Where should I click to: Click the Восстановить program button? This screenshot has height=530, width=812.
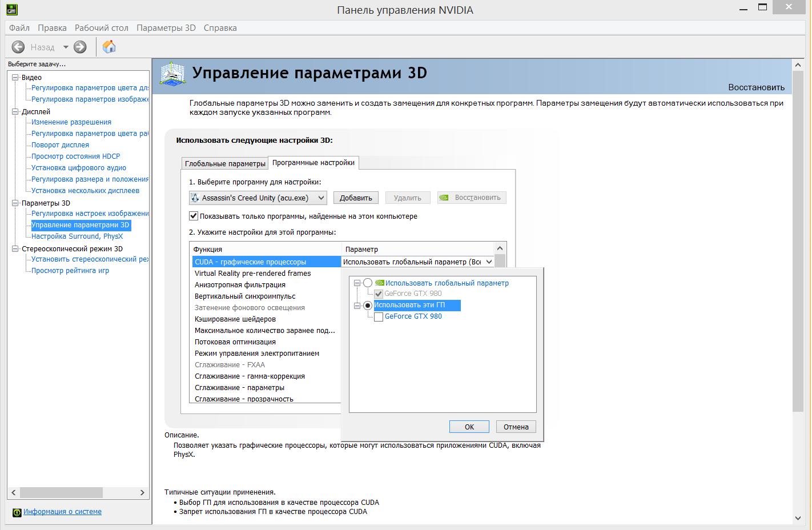pyautogui.click(x=472, y=198)
